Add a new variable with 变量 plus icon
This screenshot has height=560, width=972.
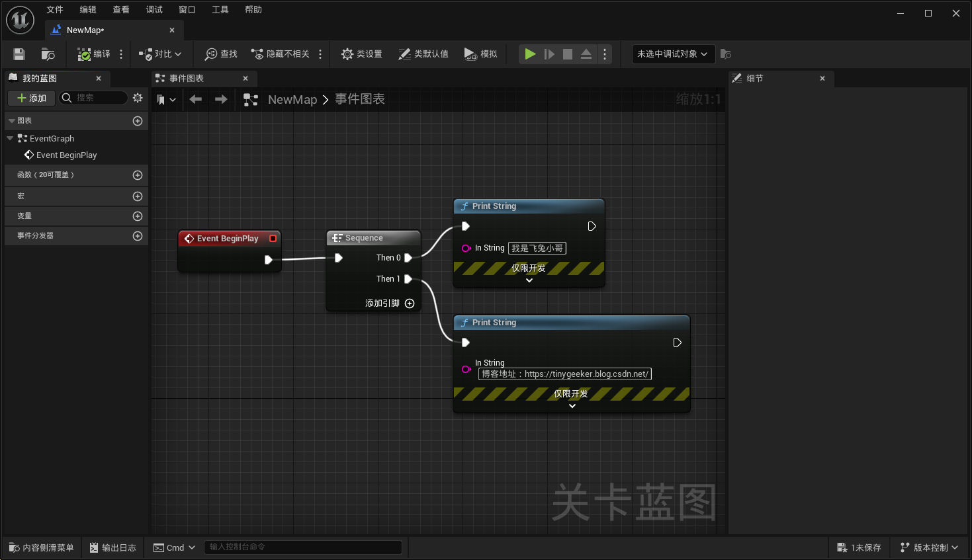click(x=138, y=216)
